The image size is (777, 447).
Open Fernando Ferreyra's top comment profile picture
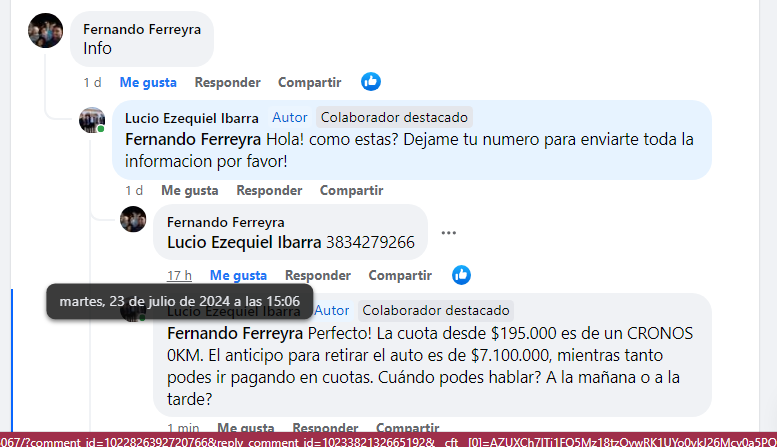tap(46, 31)
